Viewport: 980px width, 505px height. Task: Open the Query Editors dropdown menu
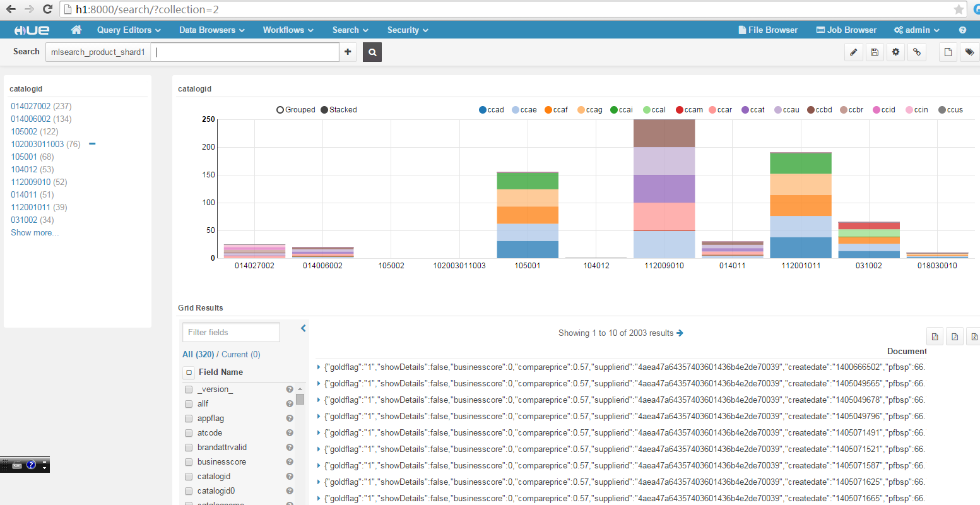click(129, 30)
